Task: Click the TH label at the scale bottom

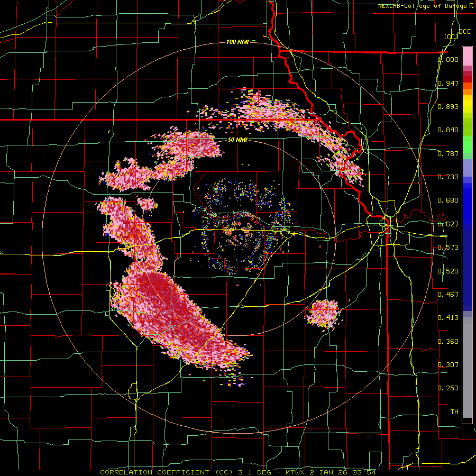Action: (454, 412)
